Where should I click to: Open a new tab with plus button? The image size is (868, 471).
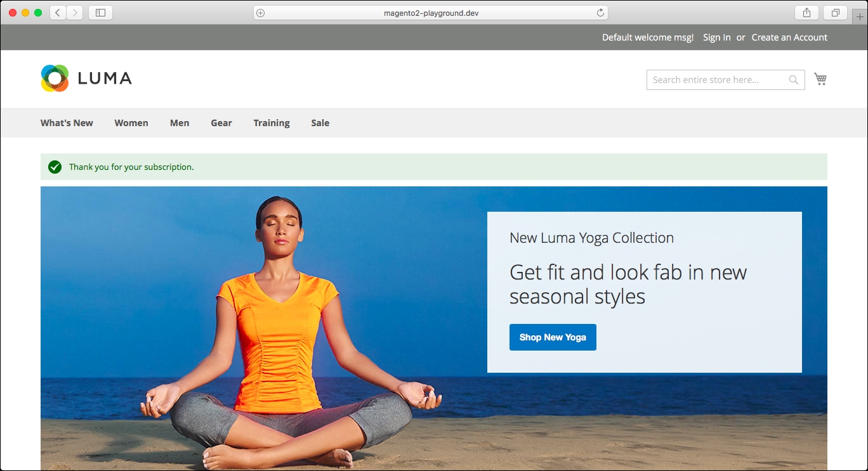tap(860, 16)
